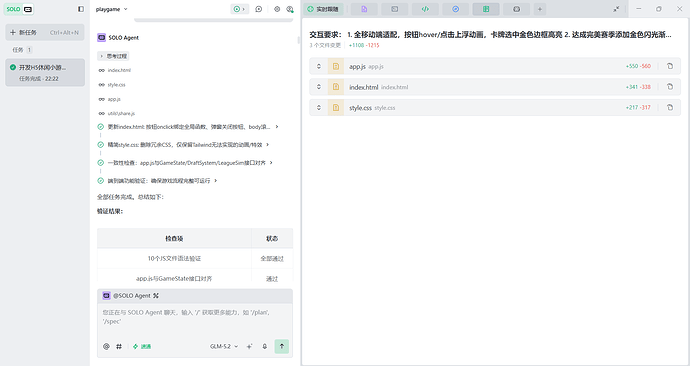Open the playgame project dropdown

click(112, 9)
